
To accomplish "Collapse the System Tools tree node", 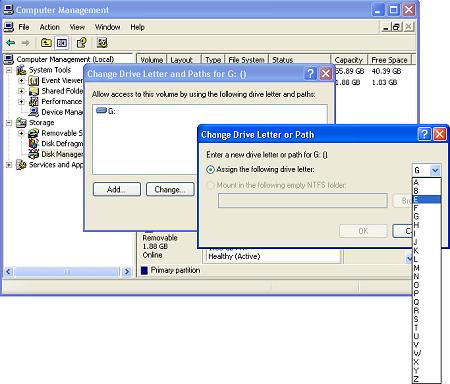I will pos(9,70).
